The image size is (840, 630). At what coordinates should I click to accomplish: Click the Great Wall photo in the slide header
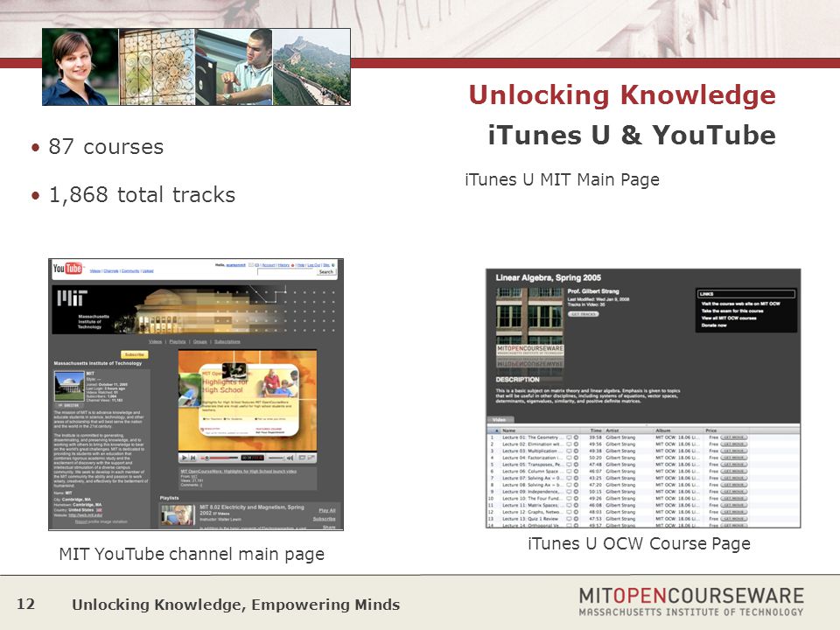[x=311, y=67]
